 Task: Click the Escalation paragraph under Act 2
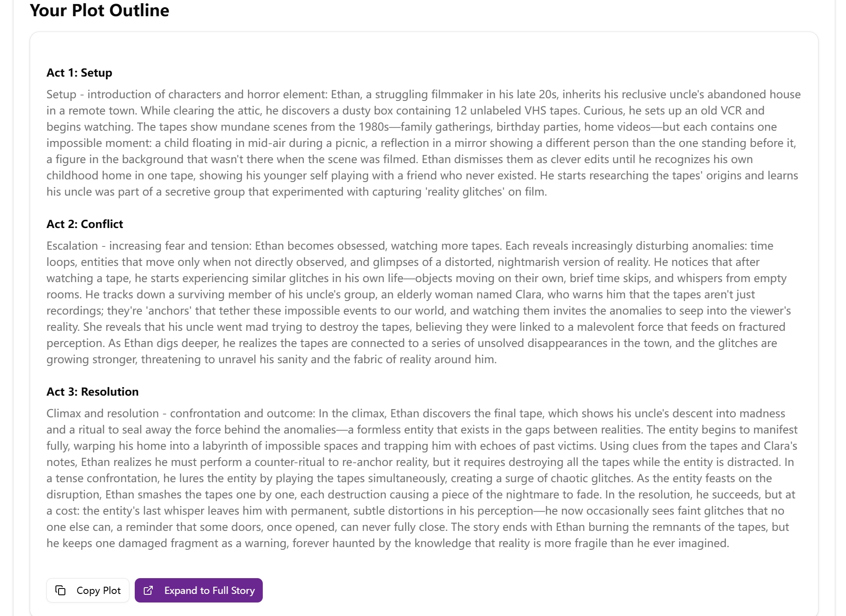pos(406,302)
